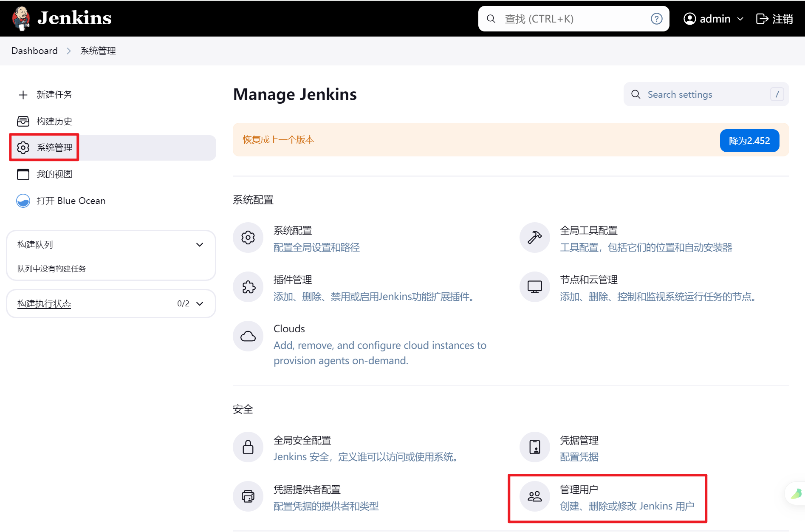Click the gear icon for 系统管理
The width and height of the screenshot is (805, 532).
click(x=23, y=147)
